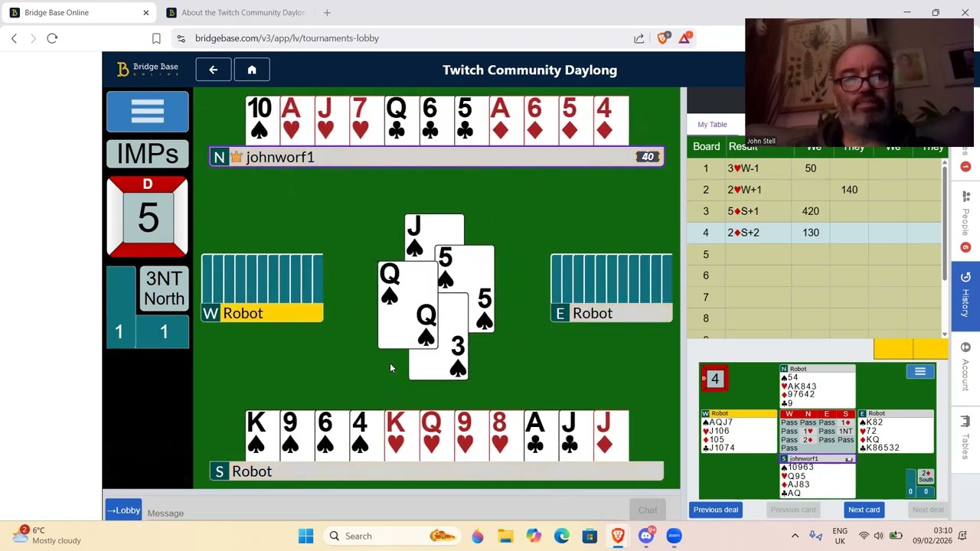This screenshot has width=980, height=551.
Task: Click the Ace of diamonds in North's hand
Action: tap(505, 121)
